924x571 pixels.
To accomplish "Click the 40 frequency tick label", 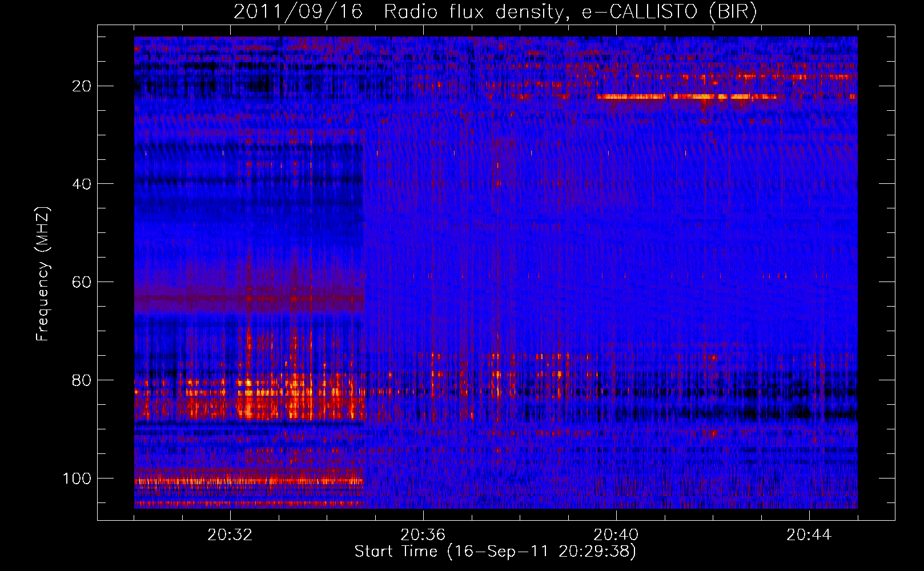I will click(x=82, y=184).
